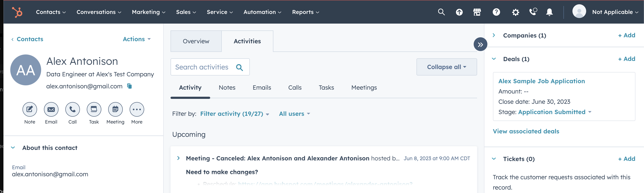Open the Alex Sample Job Application deal
Image resolution: width=644 pixels, height=193 pixels.
[x=542, y=81]
